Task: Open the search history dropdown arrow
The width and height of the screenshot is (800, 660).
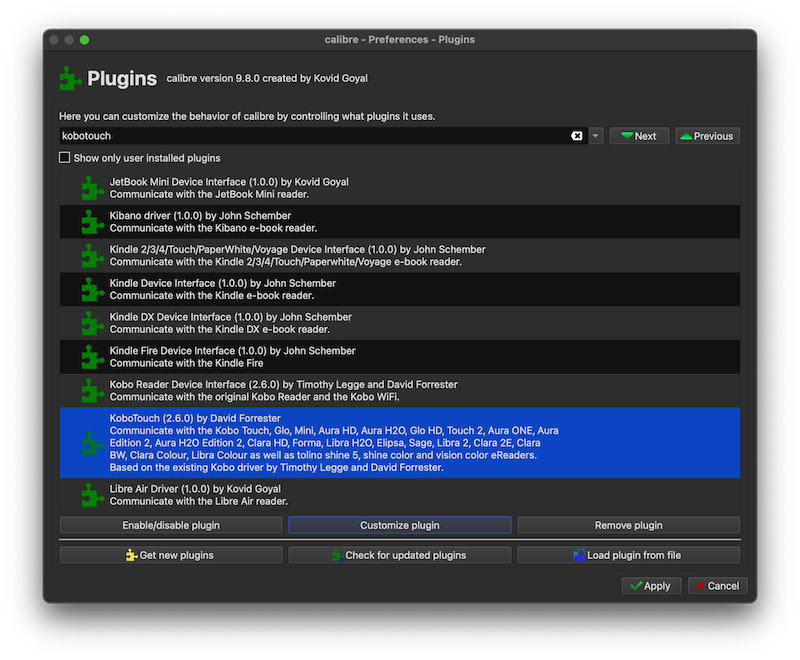Action: click(595, 136)
